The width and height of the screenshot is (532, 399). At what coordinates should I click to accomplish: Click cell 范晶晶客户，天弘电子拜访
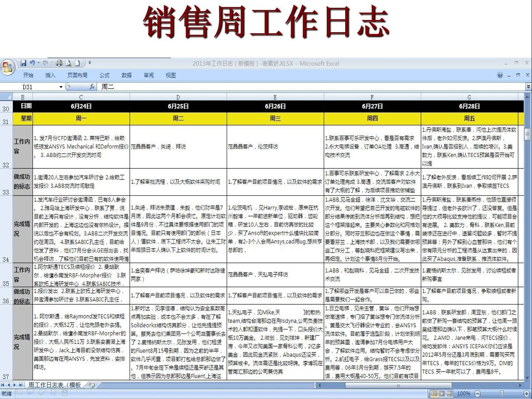click(275, 275)
